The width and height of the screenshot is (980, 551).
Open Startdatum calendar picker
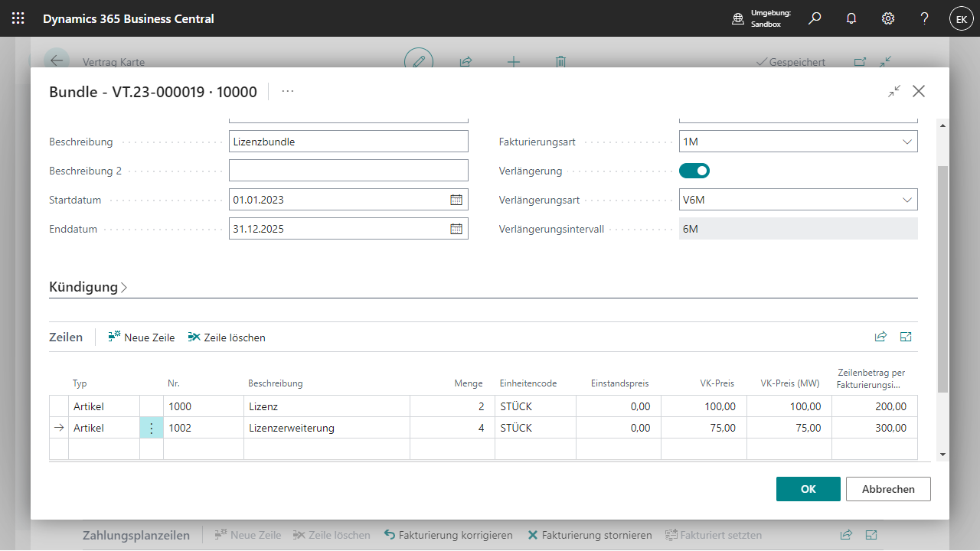coord(456,200)
